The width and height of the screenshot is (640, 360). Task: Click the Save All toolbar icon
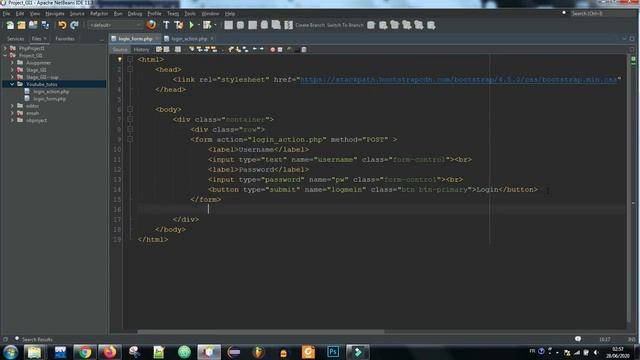45,25
